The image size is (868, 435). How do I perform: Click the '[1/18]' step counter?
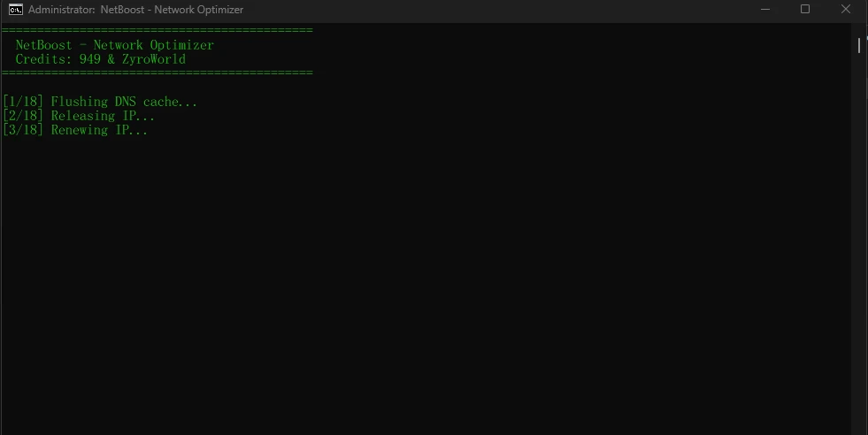tap(23, 102)
